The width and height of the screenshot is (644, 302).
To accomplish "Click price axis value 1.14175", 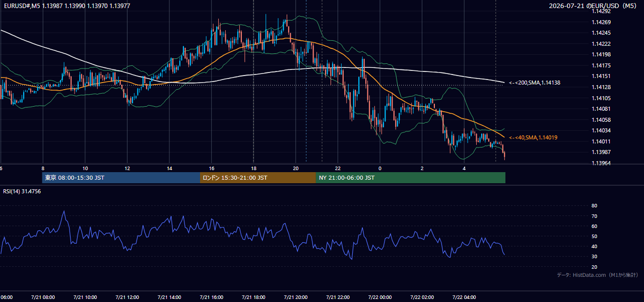I will 601,65.
